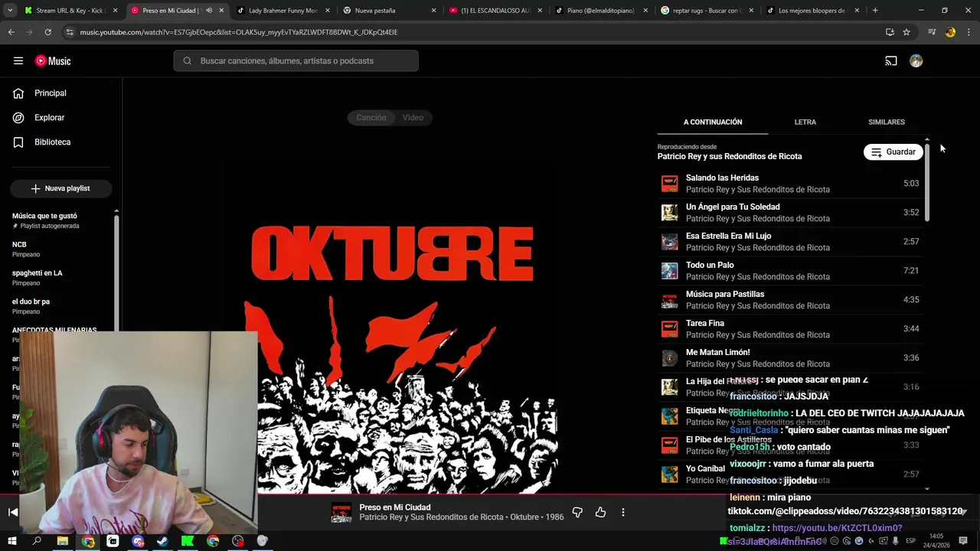Click the YouTube Music logo
The width and height of the screenshot is (980, 551).
pos(53,61)
